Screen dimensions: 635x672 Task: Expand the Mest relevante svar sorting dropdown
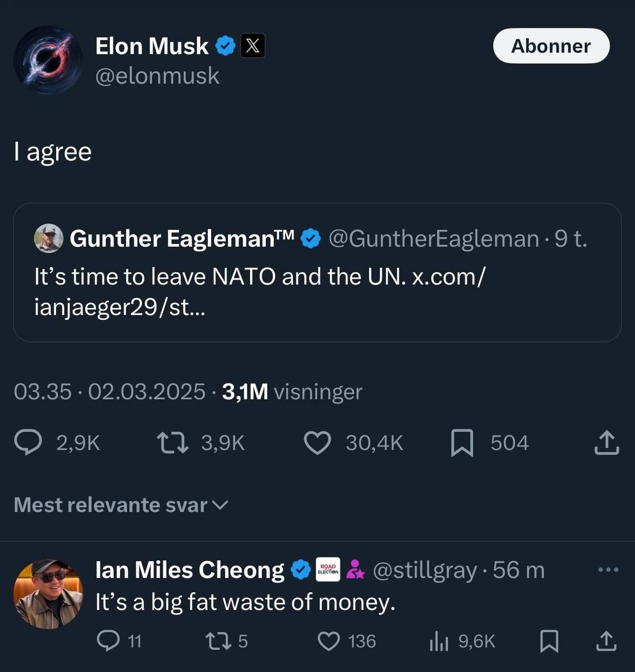coord(121,505)
